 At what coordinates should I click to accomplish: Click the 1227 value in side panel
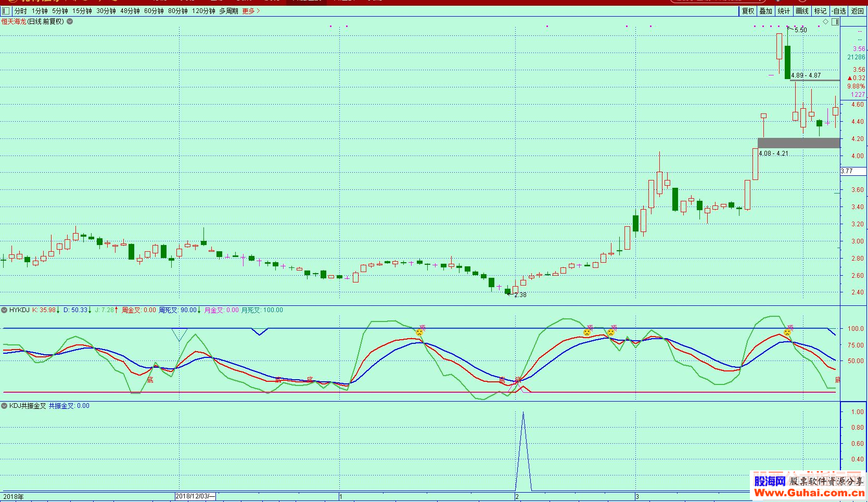point(858,95)
